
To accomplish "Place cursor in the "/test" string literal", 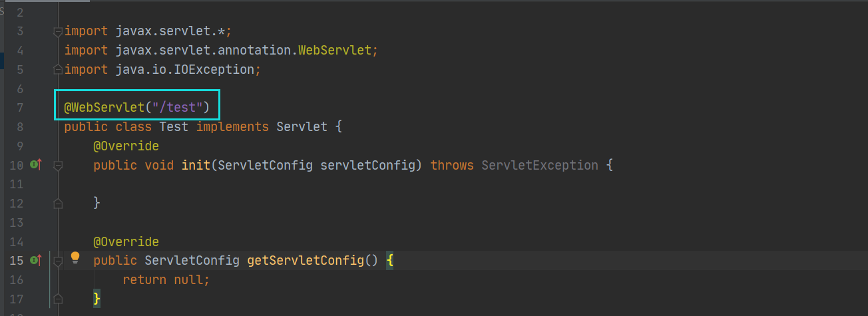I will tap(176, 107).
